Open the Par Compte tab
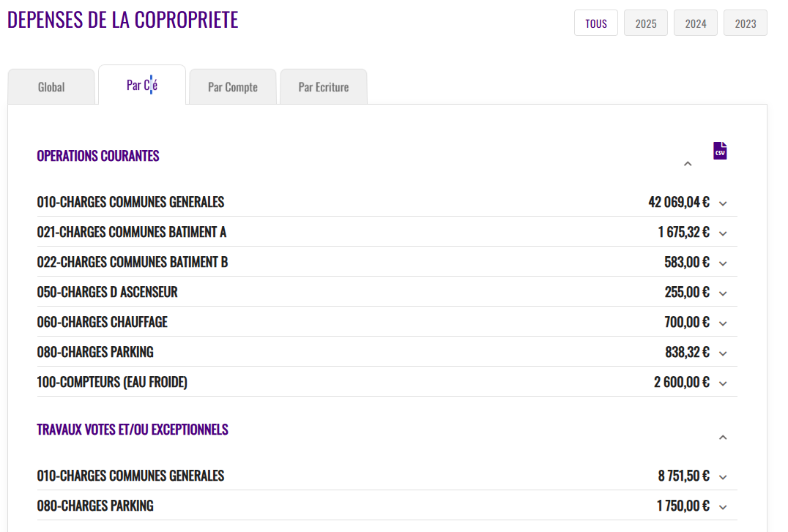 coord(233,87)
